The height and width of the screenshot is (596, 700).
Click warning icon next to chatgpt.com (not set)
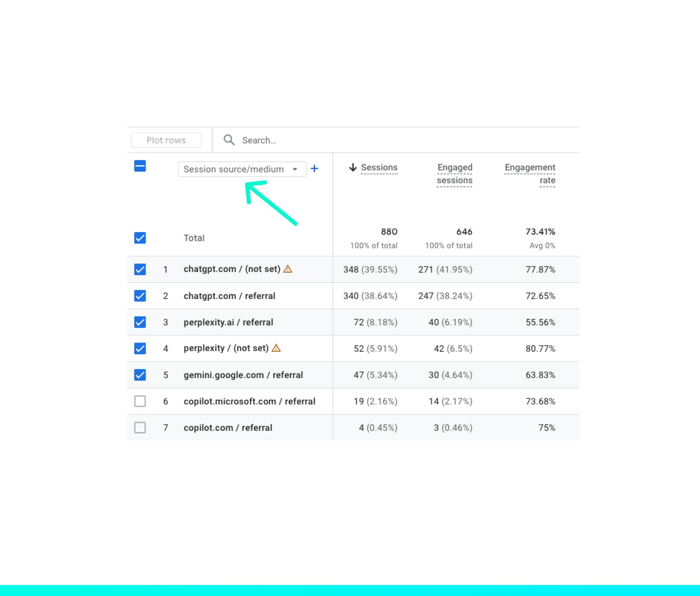287,269
